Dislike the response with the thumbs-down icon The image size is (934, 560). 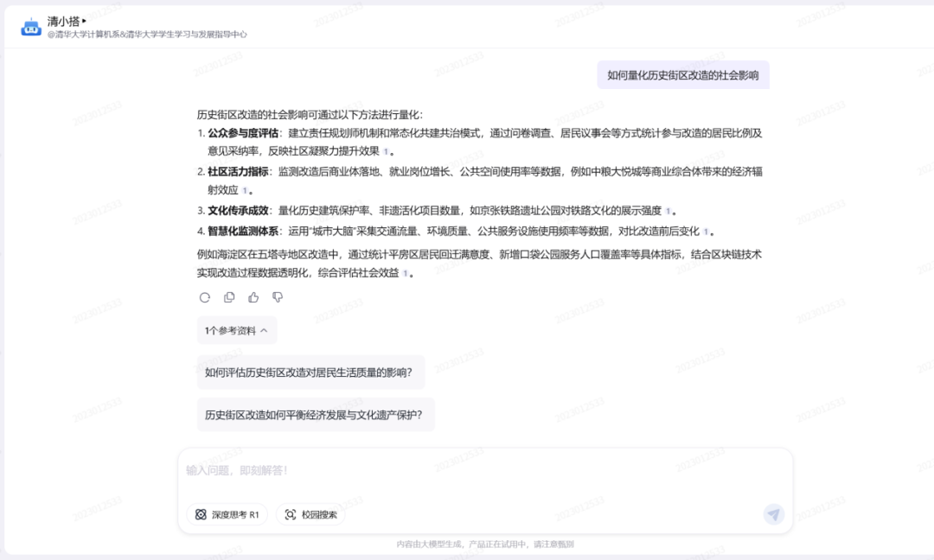277,297
